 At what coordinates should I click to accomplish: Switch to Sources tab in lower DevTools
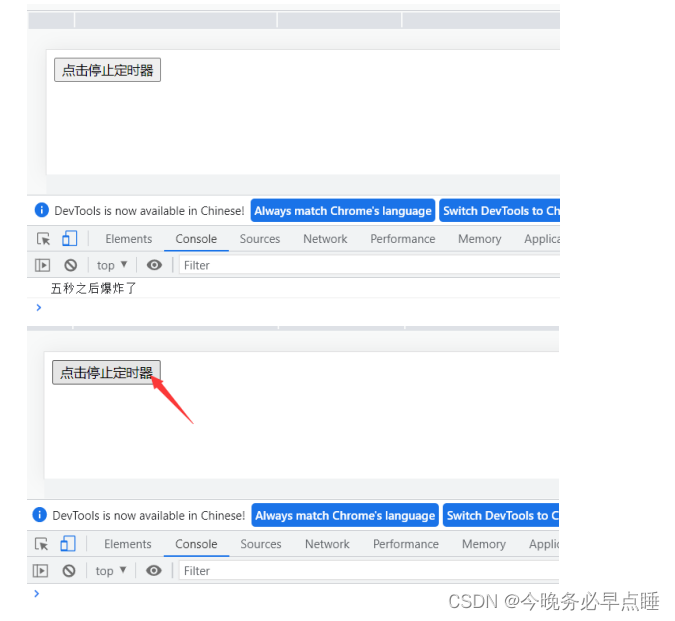coord(261,544)
